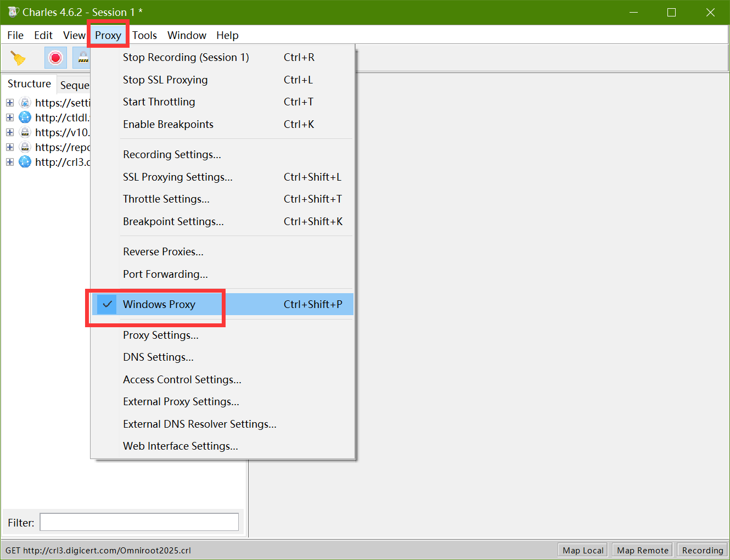Close the open Proxy menu from the menu bar

pos(108,35)
